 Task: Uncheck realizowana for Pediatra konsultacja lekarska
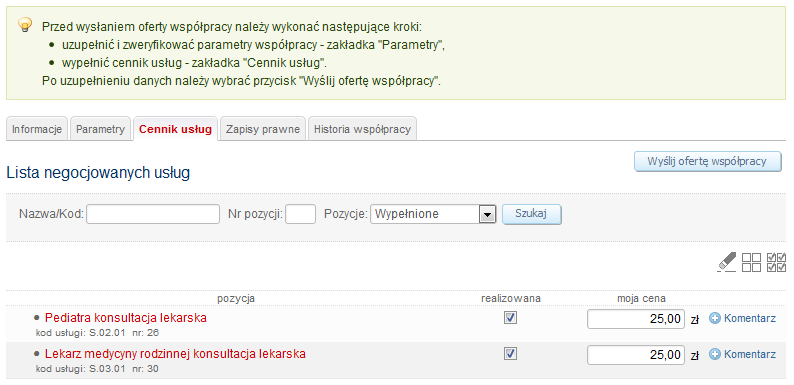coord(510,318)
